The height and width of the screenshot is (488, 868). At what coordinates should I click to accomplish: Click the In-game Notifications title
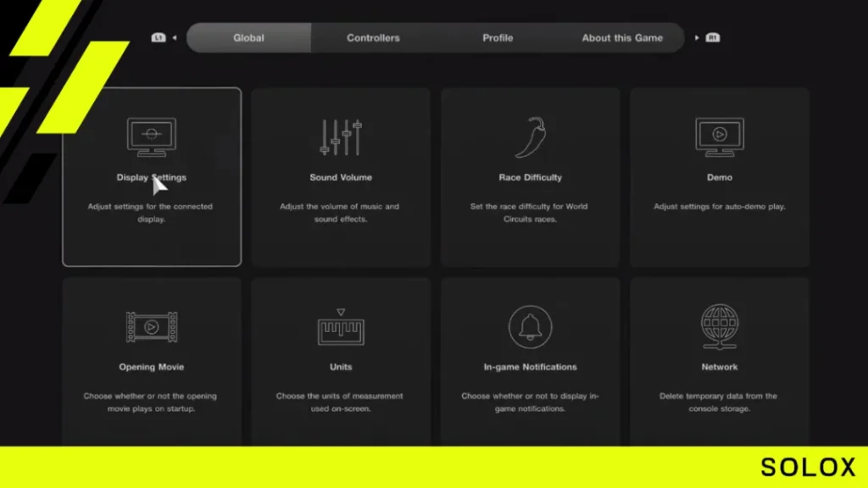(x=531, y=367)
